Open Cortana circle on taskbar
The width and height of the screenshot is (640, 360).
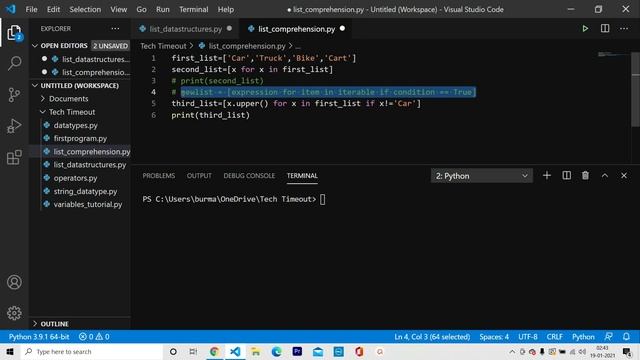(173, 351)
